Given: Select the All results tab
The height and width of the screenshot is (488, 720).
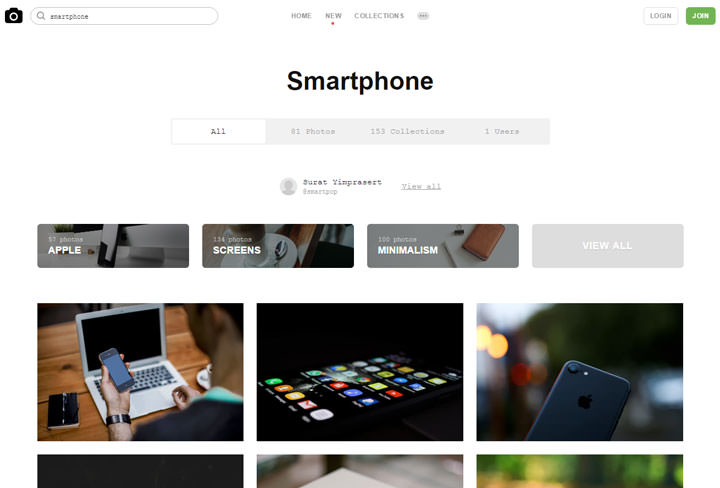Looking at the screenshot, I should 219,131.
